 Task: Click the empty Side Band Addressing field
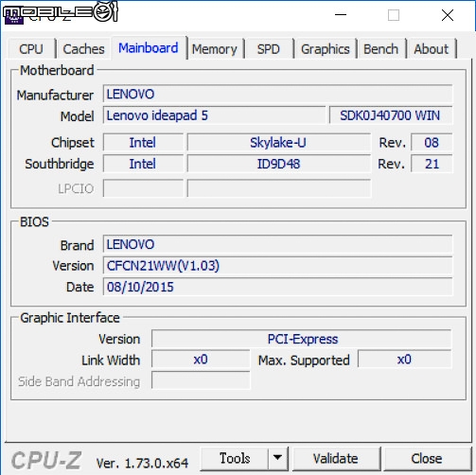[201, 380]
